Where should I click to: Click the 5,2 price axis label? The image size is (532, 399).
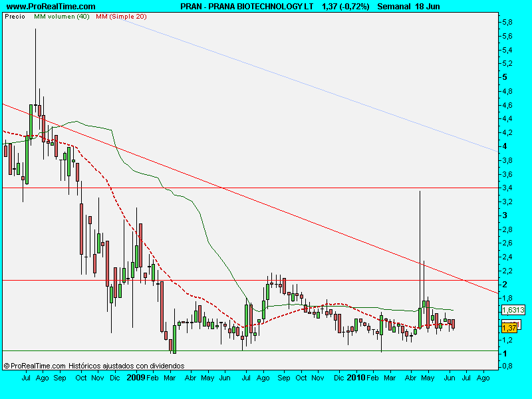coord(507,63)
